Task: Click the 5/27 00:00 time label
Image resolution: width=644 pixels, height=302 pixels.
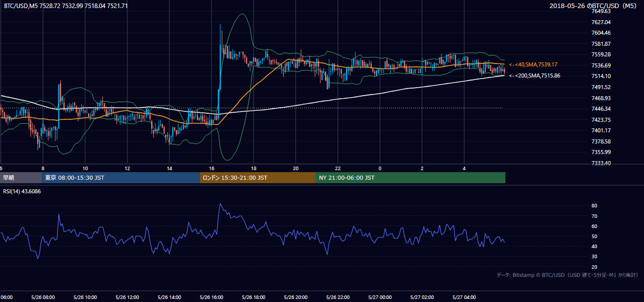Action: (379, 297)
